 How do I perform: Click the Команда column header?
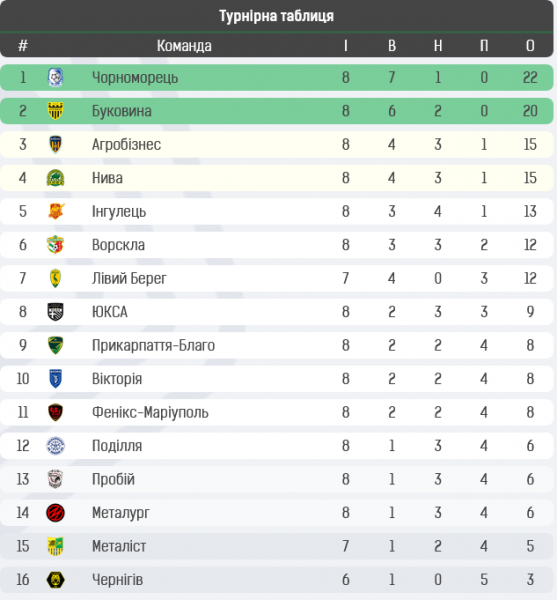coord(184,46)
